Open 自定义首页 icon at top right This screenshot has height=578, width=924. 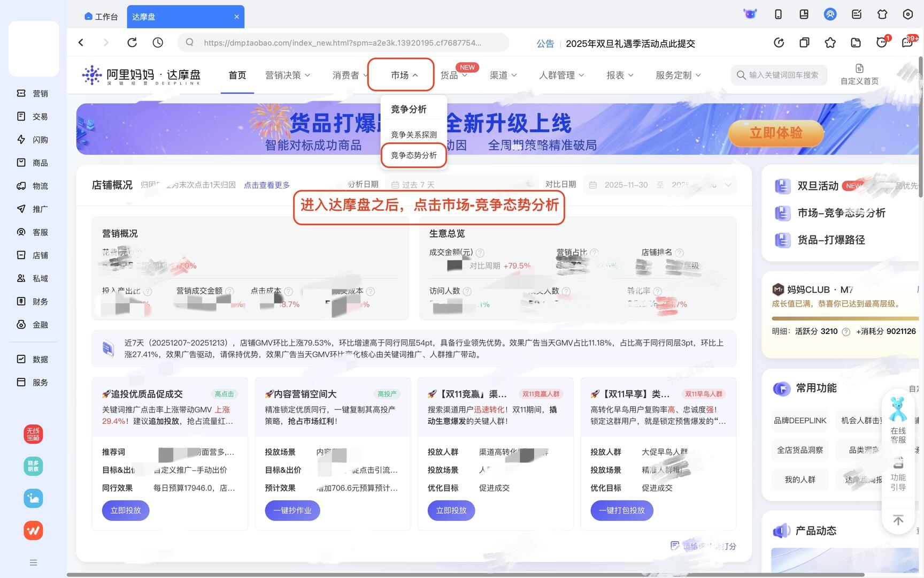pyautogui.click(x=859, y=74)
